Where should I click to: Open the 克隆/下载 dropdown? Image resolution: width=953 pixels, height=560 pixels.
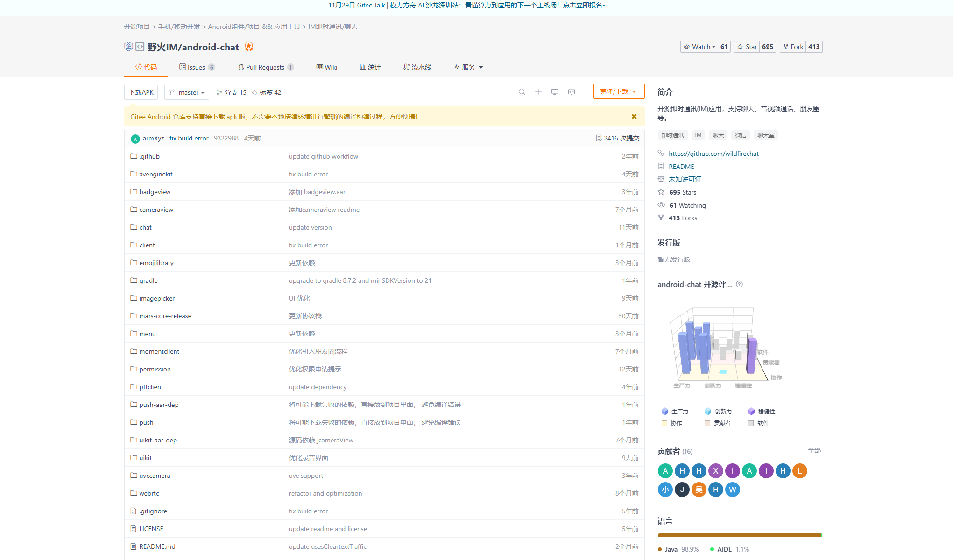618,91
